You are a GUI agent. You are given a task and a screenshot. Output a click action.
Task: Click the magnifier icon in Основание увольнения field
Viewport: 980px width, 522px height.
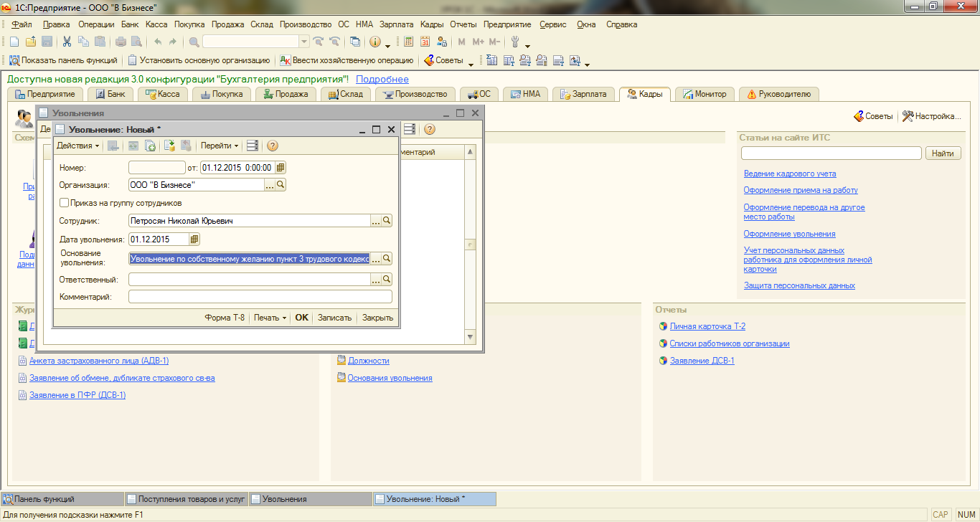(387, 258)
